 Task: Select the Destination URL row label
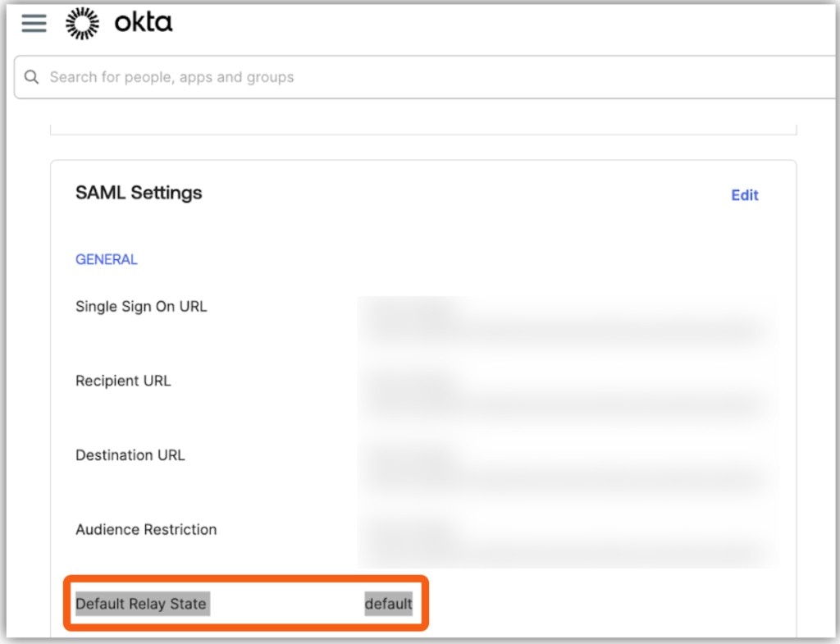(130, 455)
